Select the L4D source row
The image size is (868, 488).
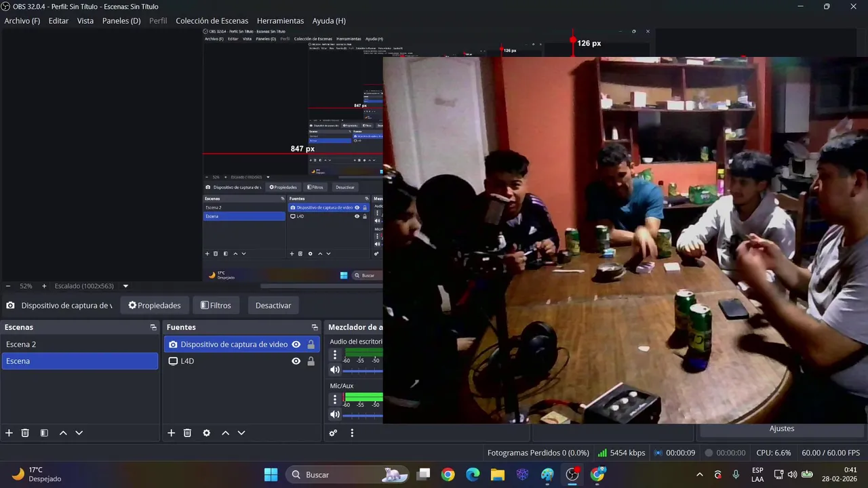pyautogui.click(x=241, y=361)
